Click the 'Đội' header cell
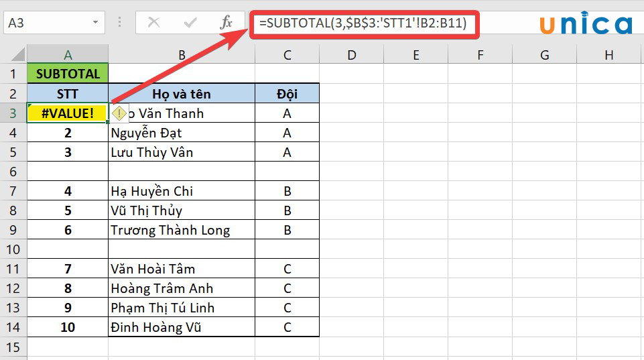 (x=287, y=93)
